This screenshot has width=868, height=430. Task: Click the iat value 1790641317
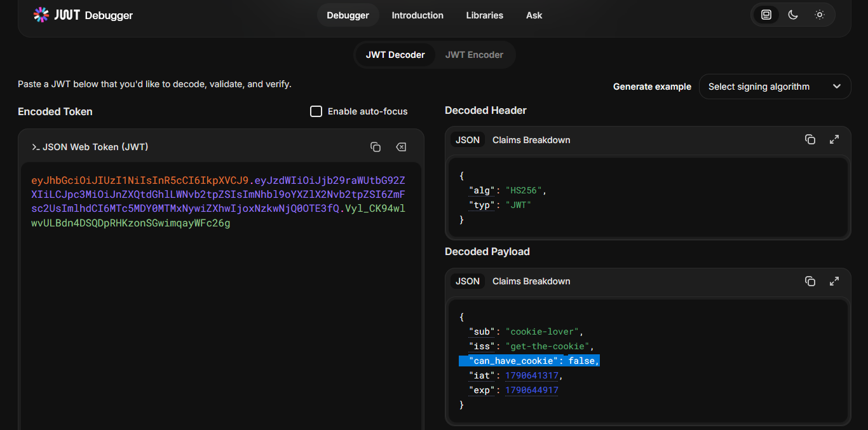coord(531,376)
